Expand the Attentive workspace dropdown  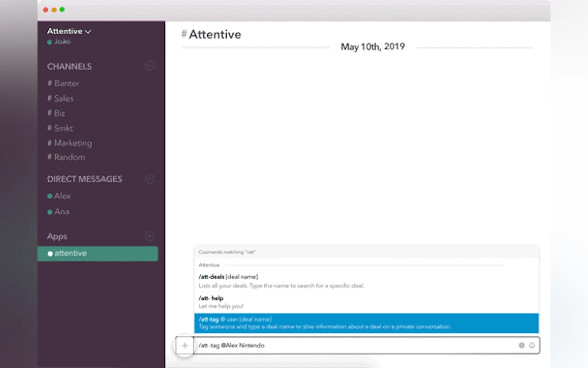pos(88,32)
